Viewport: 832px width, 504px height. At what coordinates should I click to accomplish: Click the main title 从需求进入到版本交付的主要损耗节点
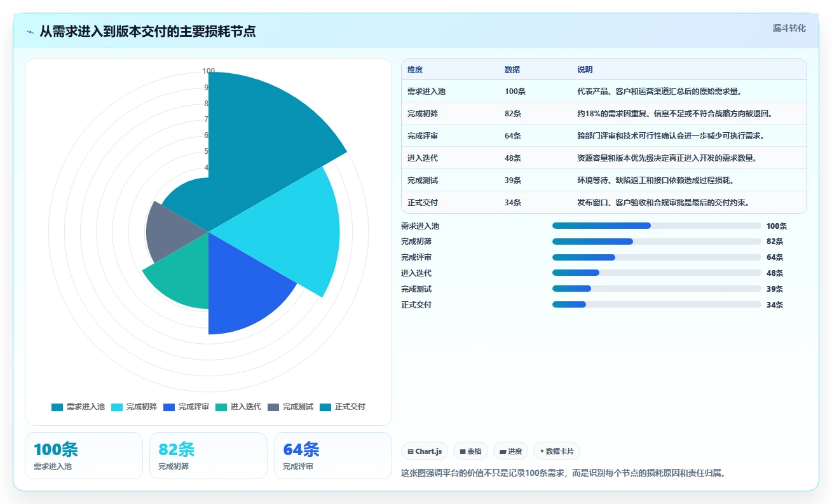(147, 31)
